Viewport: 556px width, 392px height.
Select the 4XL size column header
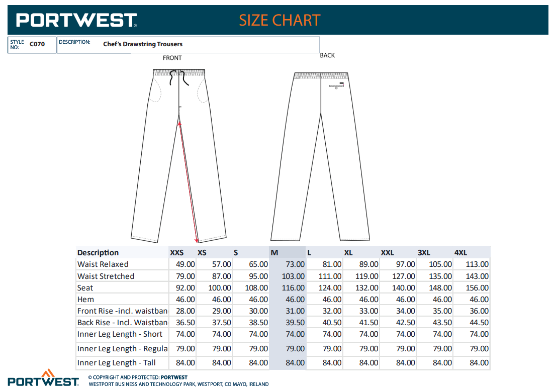tap(460, 253)
